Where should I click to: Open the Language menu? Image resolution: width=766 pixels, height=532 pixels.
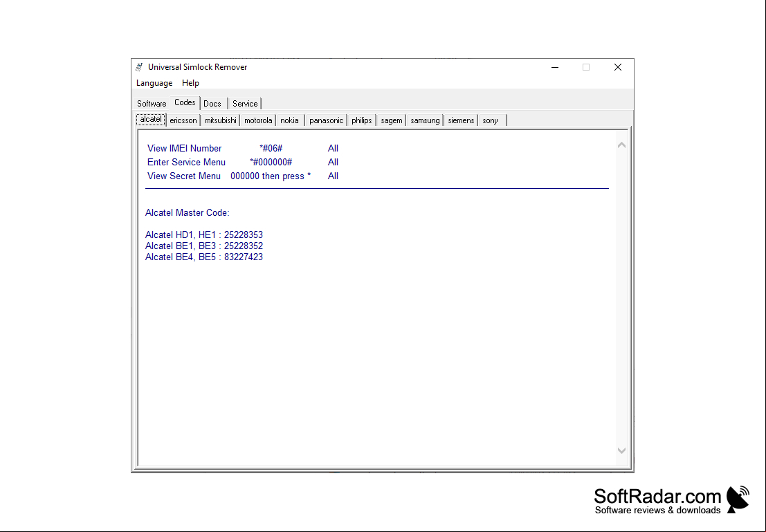tap(154, 83)
